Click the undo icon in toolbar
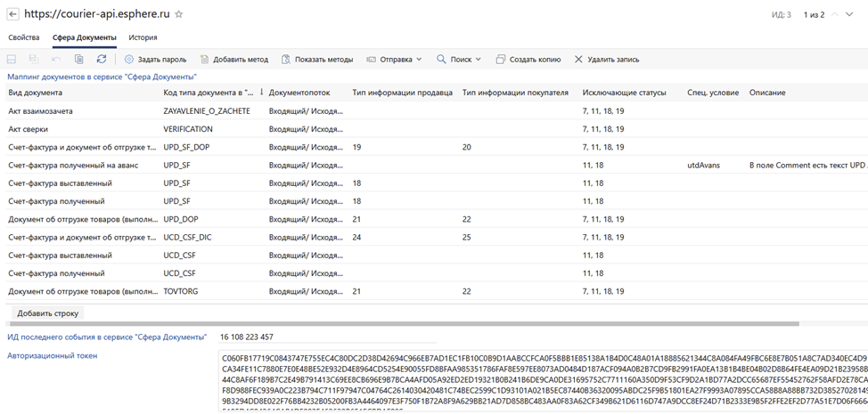This screenshot has width=868, height=414. tap(56, 60)
